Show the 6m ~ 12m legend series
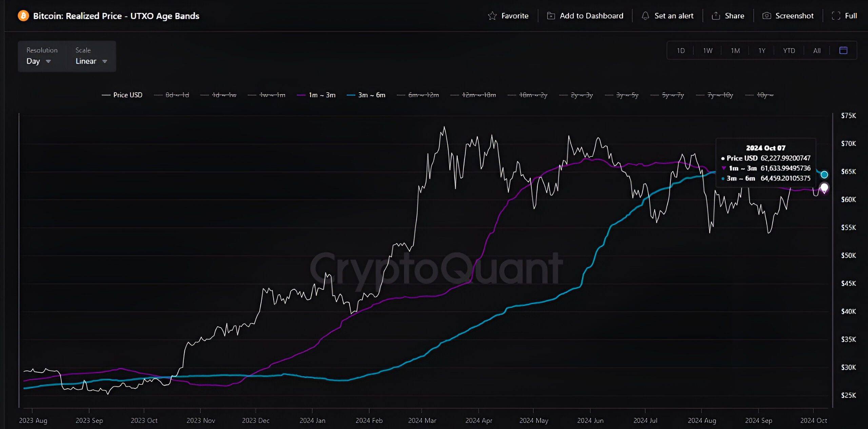Image resolution: width=868 pixels, height=429 pixels. point(423,95)
